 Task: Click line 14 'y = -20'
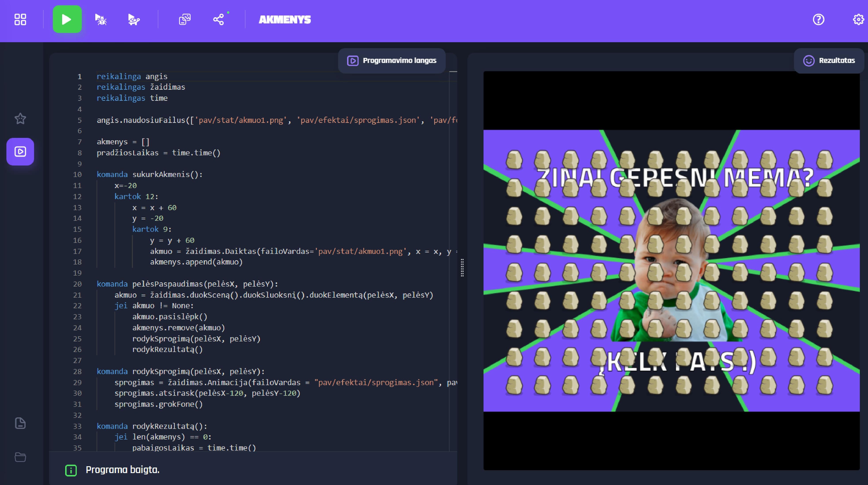click(x=148, y=218)
